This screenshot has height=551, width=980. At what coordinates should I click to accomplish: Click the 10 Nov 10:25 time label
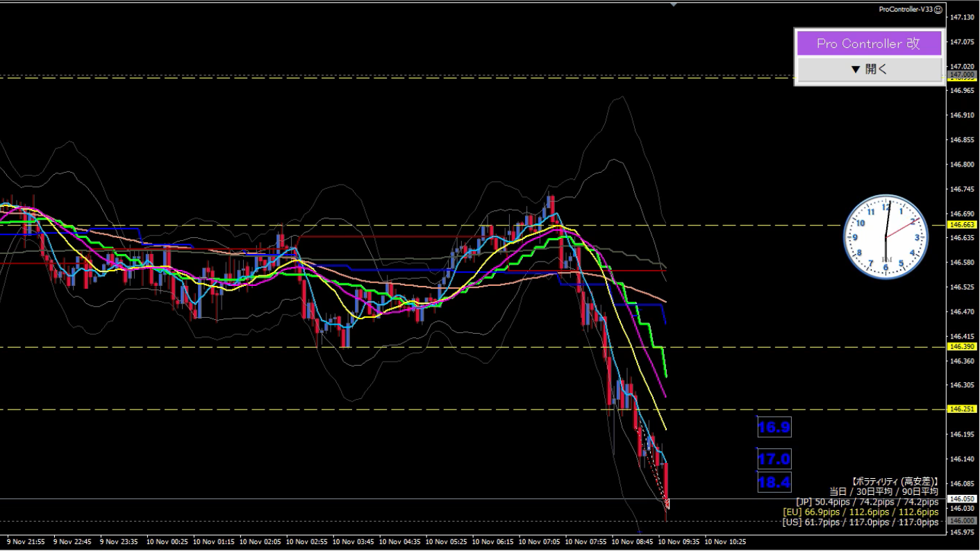725,541
